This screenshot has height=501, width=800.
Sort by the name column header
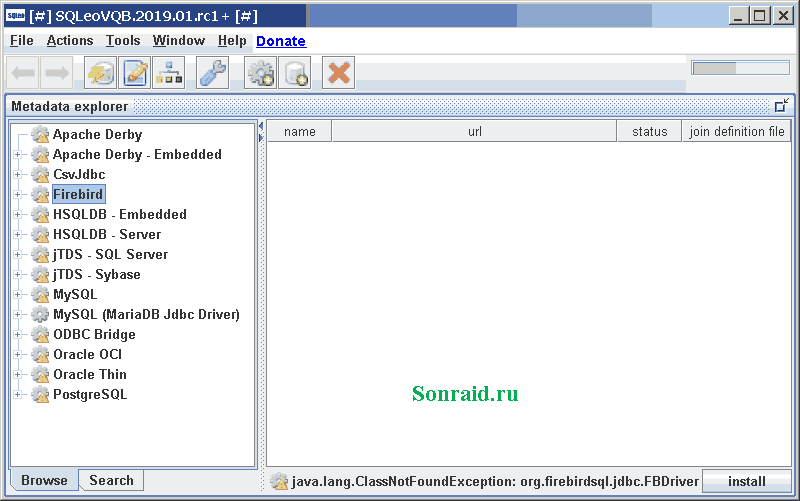pos(299,132)
